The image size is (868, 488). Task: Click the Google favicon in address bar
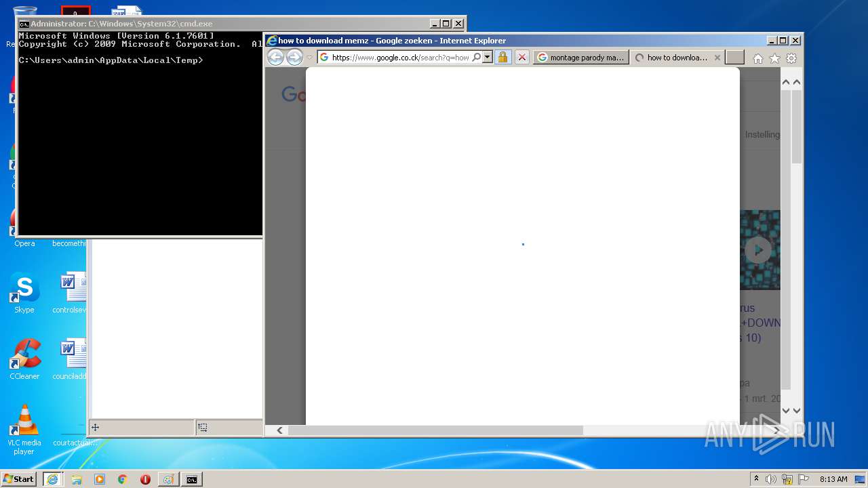324,58
